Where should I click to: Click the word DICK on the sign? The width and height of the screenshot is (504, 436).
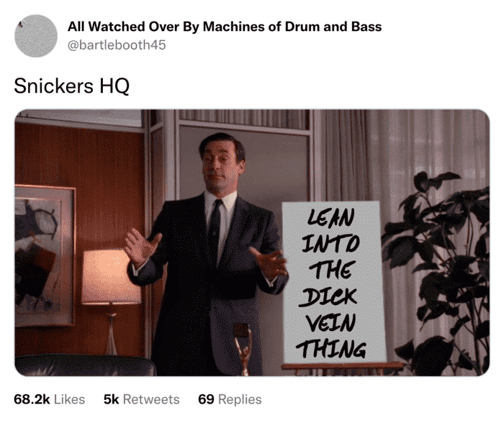click(x=328, y=296)
